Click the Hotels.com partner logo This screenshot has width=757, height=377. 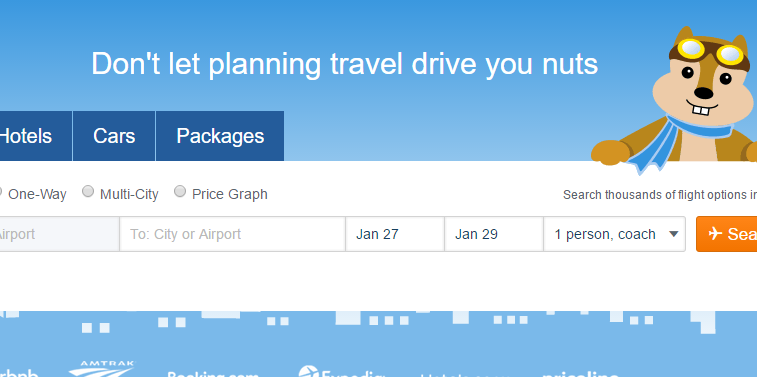click(464, 375)
